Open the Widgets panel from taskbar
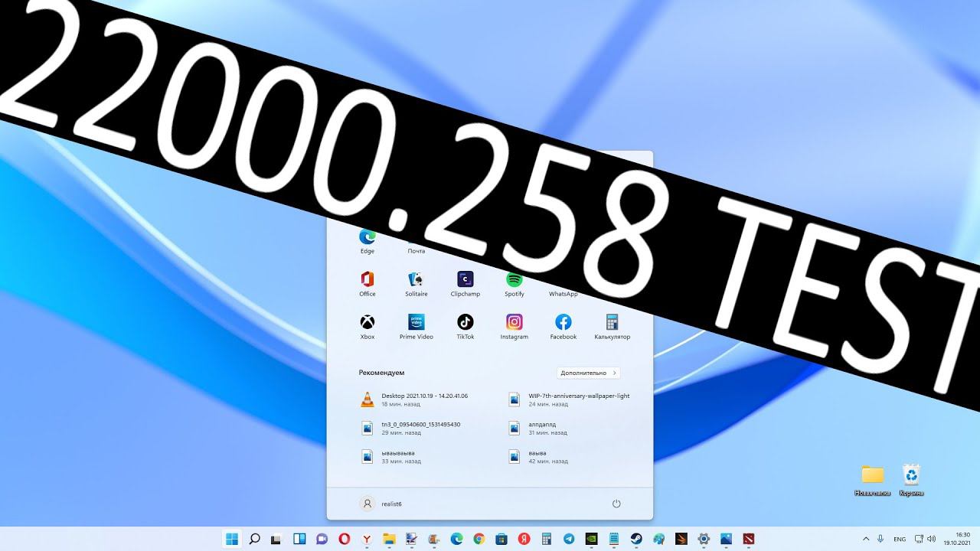 pyautogui.click(x=299, y=539)
